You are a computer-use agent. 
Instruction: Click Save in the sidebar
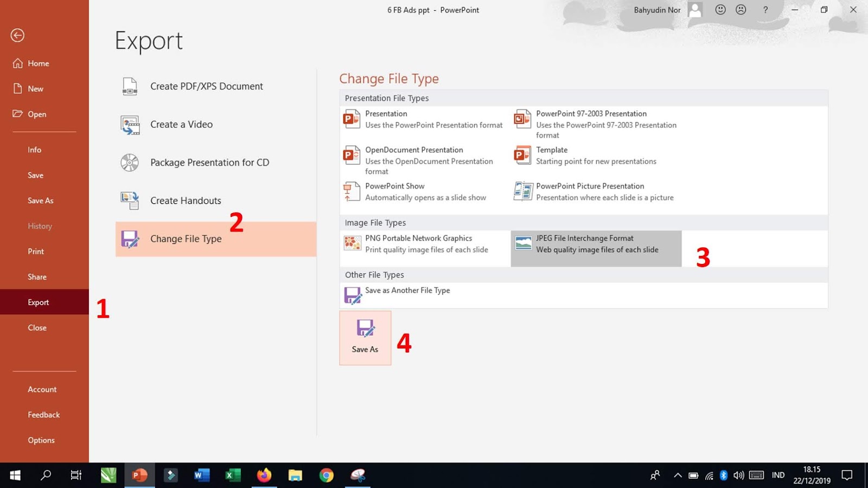coord(44,175)
